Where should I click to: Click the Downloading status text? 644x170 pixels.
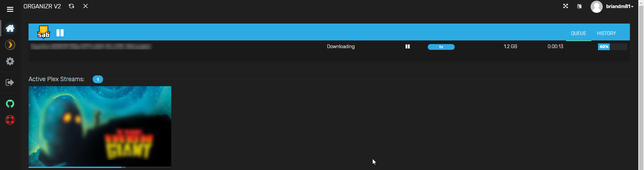pos(341,46)
